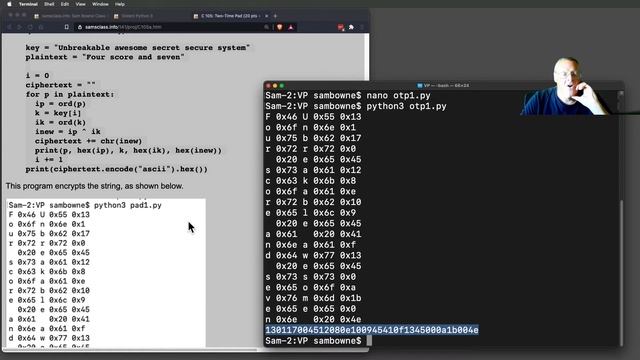Open the Help menu
Viewport: 640px width, 360px height.
(120, 4)
